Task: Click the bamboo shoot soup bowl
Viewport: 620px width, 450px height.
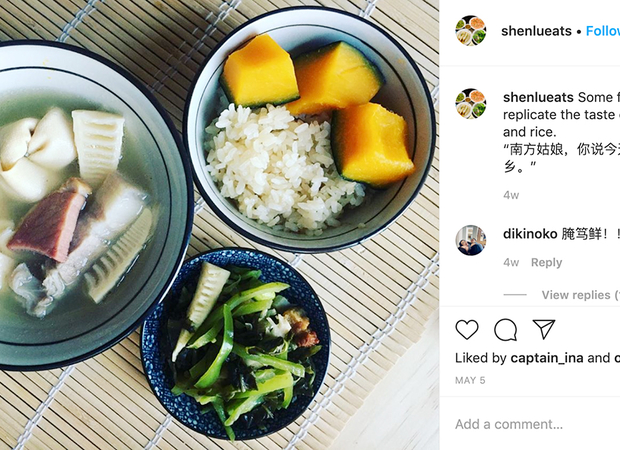Action: pos(85,206)
